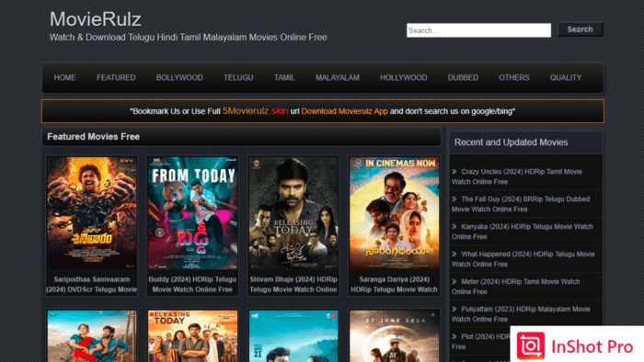644x362 pixels.
Task: Open the QUALITY menu
Action: tap(566, 77)
